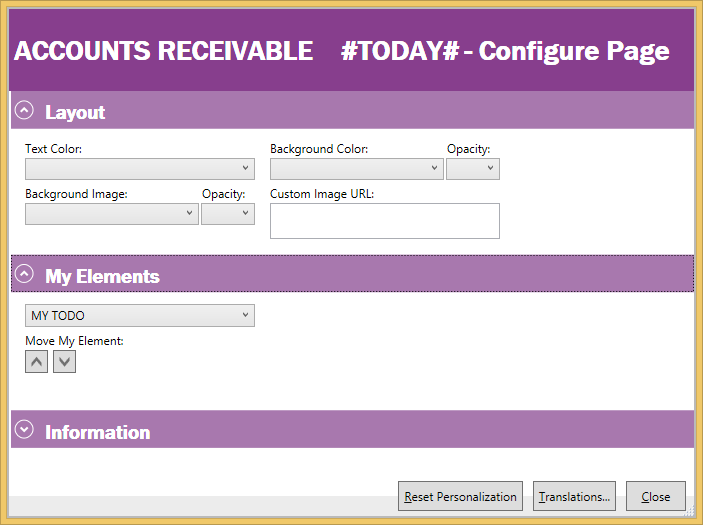The width and height of the screenshot is (703, 525).
Task: Click the ACCOUNTS RECEIVABLE title text
Action: pos(163,52)
